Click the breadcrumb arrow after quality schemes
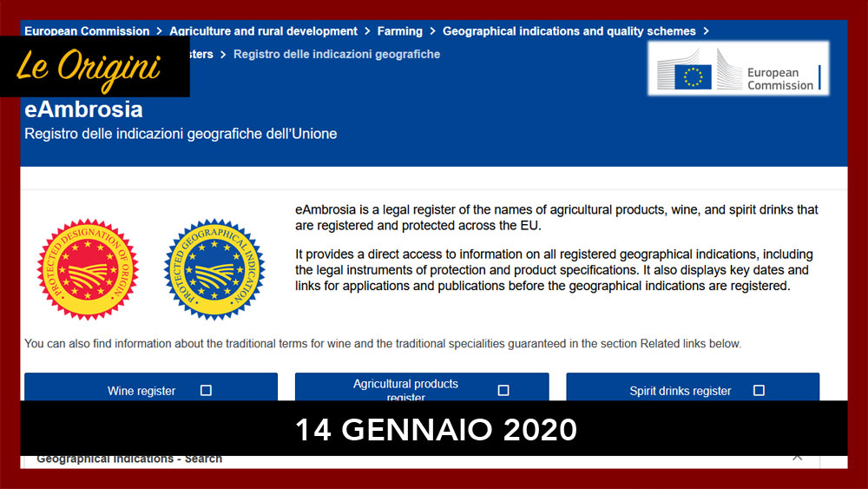This screenshot has height=489, width=868. click(x=707, y=31)
